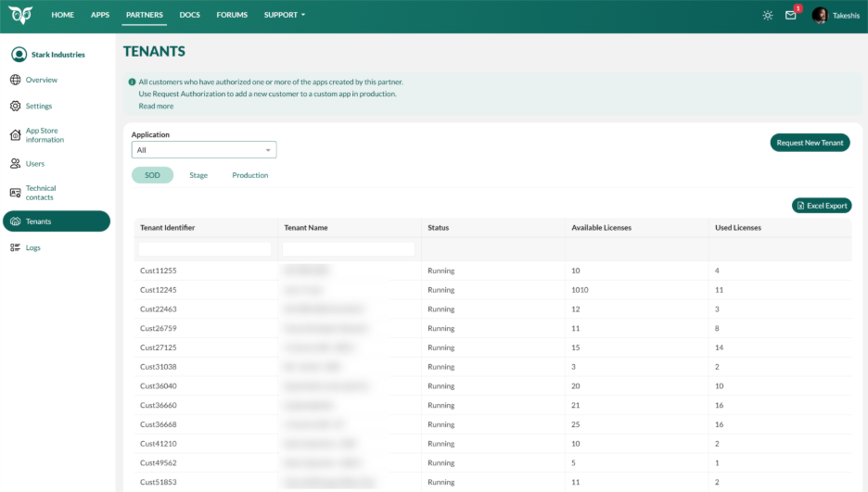The image size is (868, 492).
Task: Click the Takeshis user avatar
Action: pyautogui.click(x=820, y=16)
